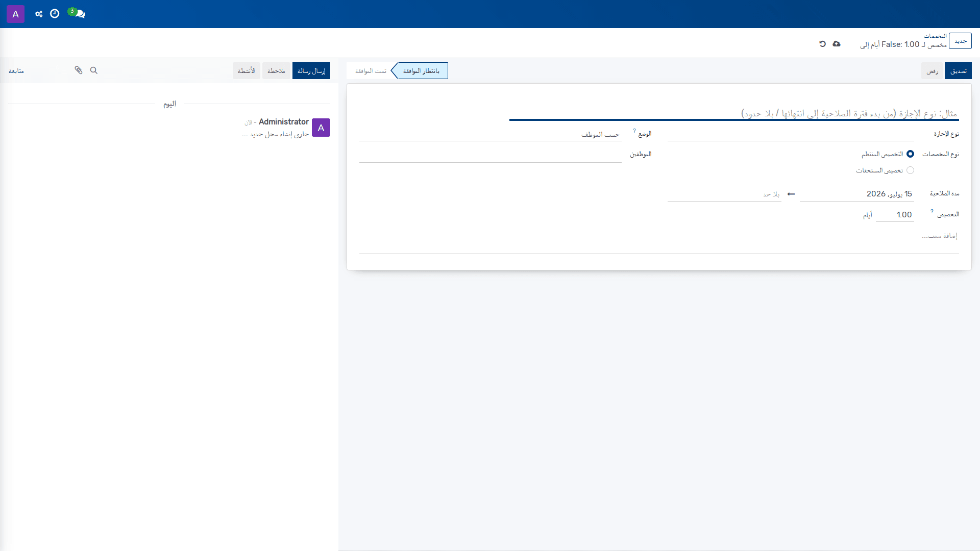The image size is (980, 551).
Task: Show help tooltip for الوضع field
Action: point(634,131)
